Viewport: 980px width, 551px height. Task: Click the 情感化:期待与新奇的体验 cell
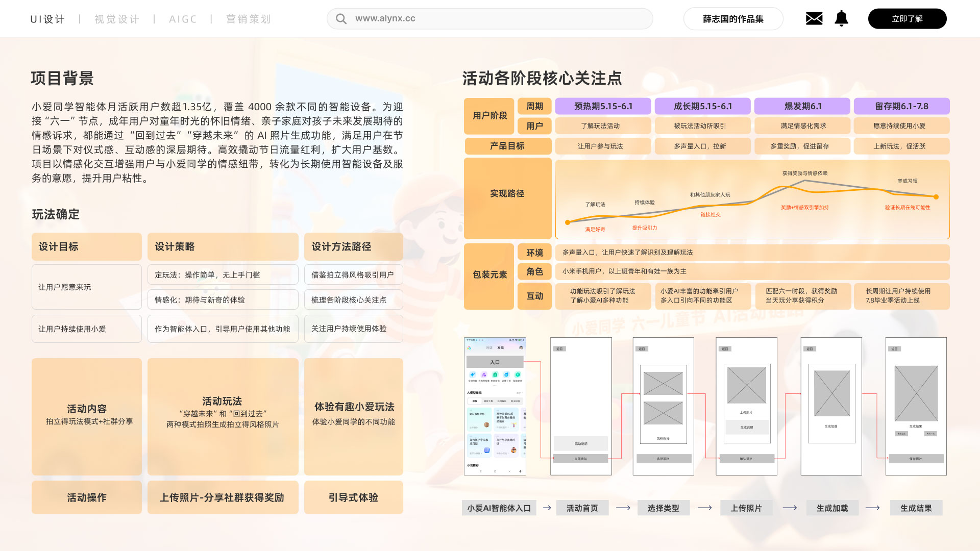click(223, 299)
